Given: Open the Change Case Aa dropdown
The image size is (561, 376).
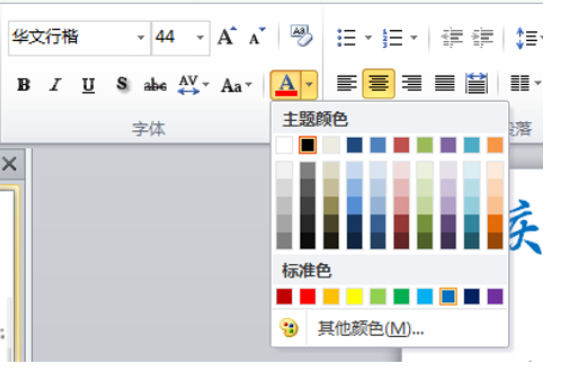Looking at the screenshot, I should click(x=236, y=86).
